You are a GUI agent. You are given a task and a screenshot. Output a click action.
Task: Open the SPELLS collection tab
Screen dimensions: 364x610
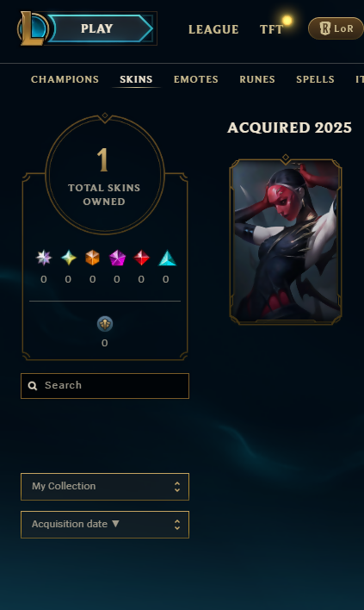pyautogui.click(x=315, y=79)
